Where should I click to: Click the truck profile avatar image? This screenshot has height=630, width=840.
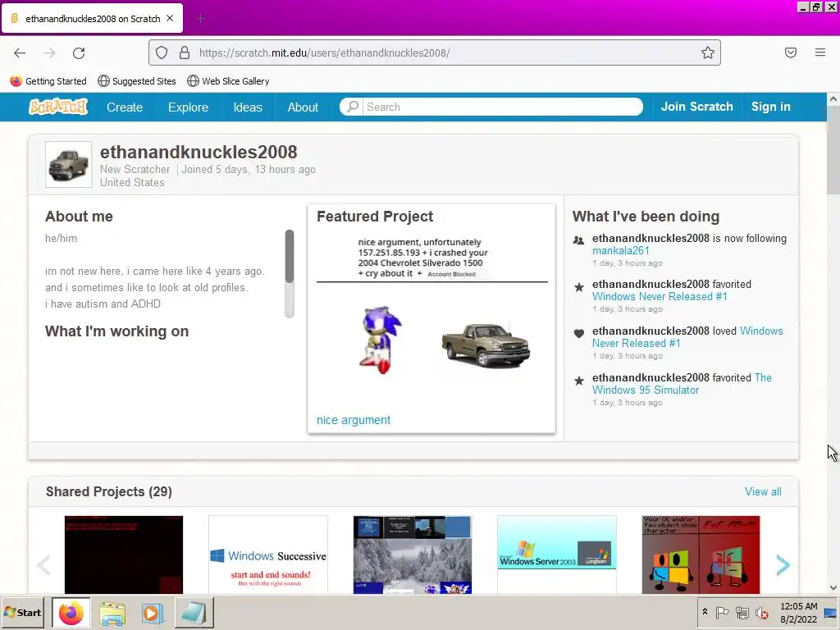click(69, 164)
